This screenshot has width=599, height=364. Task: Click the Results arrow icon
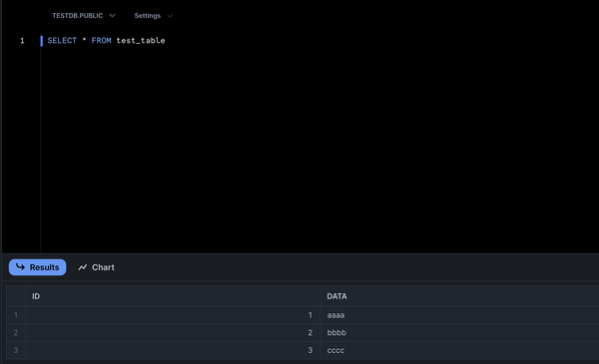coord(20,266)
